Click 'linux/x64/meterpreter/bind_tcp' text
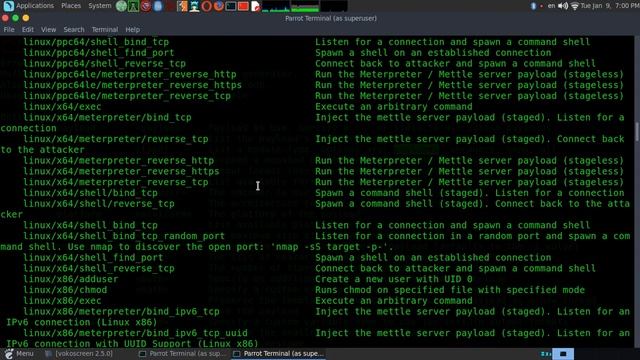The width and height of the screenshot is (640, 360). pyautogui.click(x=107, y=118)
